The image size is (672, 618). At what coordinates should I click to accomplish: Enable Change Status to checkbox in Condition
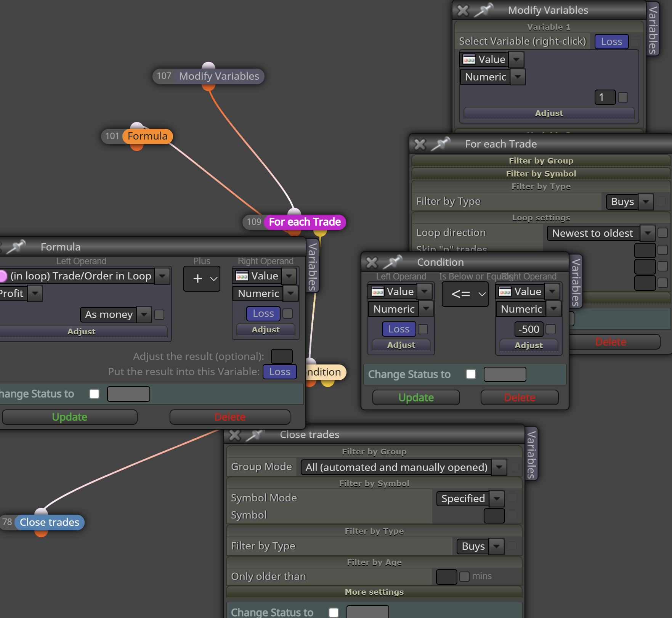click(x=471, y=374)
